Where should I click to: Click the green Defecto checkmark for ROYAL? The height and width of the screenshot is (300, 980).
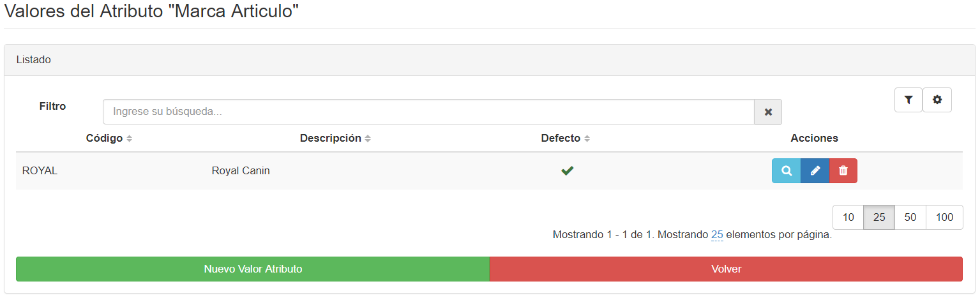pos(567,171)
